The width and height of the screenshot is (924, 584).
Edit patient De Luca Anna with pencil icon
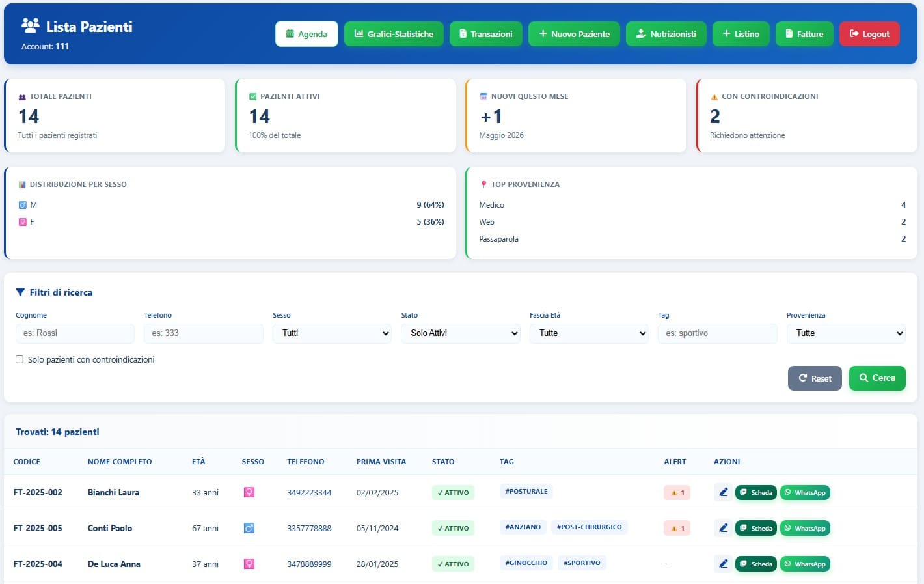pyautogui.click(x=723, y=564)
